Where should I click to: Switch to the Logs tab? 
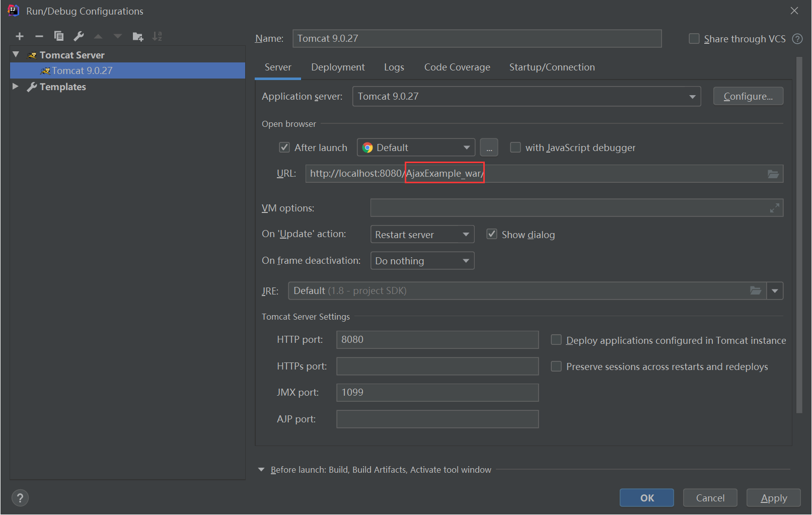point(394,67)
